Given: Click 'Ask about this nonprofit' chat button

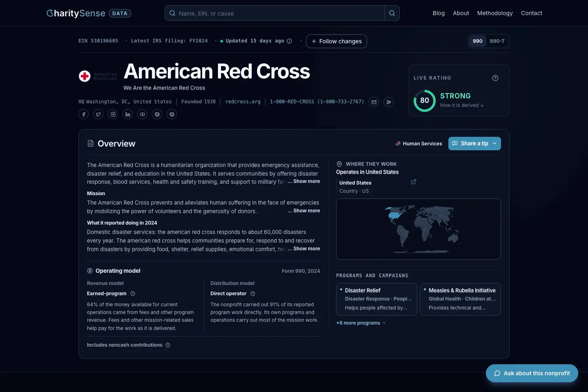Looking at the screenshot, I should tap(532, 373).
